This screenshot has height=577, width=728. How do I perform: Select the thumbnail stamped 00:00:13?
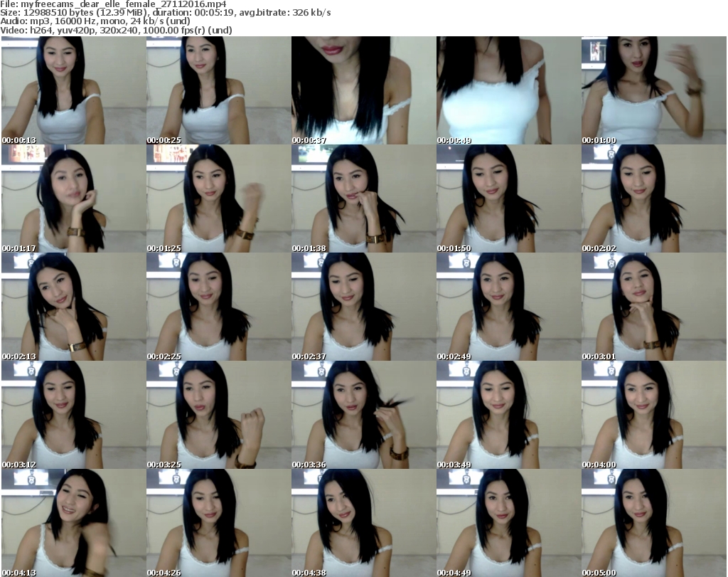pyautogui.click(x=73, y=90)
